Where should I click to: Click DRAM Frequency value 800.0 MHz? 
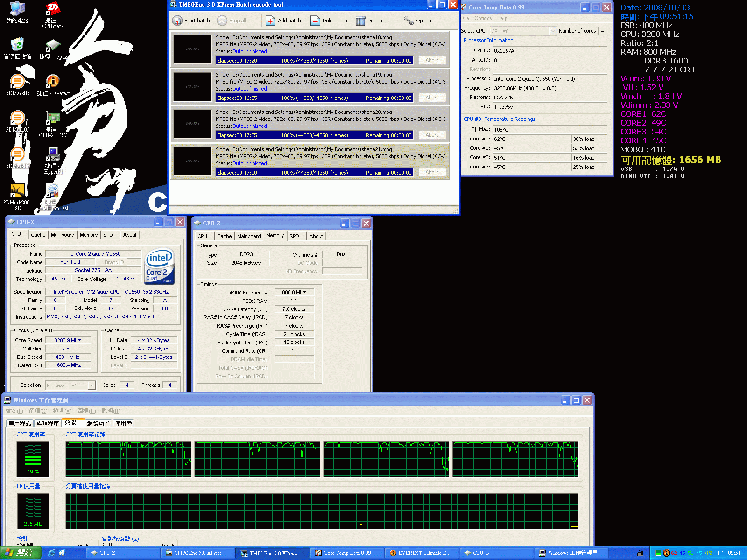click(294, 293)
